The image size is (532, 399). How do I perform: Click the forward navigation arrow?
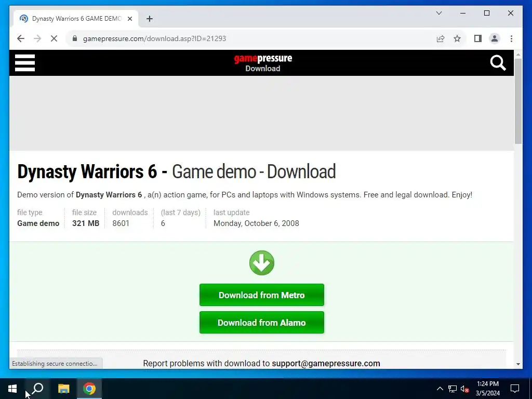(x=37, y=38)
